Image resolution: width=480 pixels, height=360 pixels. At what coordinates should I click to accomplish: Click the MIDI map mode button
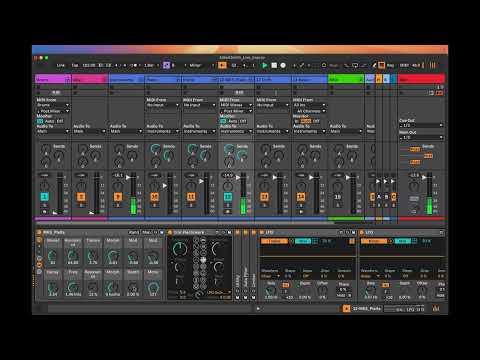pos(404,66)
